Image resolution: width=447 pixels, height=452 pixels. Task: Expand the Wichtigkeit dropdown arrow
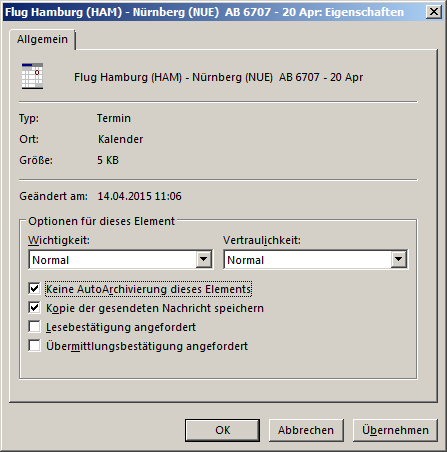(x=204, y=259)
